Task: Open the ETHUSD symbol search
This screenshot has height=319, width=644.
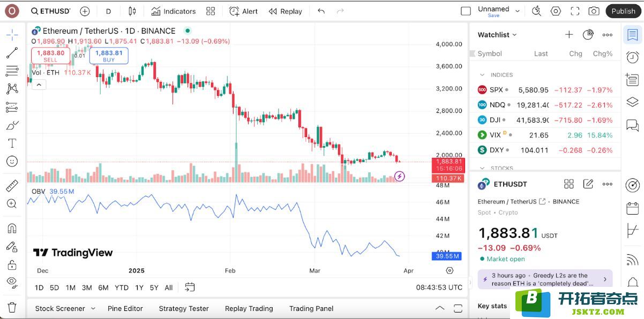Action: pyautogui.click(x=51, y=11)
